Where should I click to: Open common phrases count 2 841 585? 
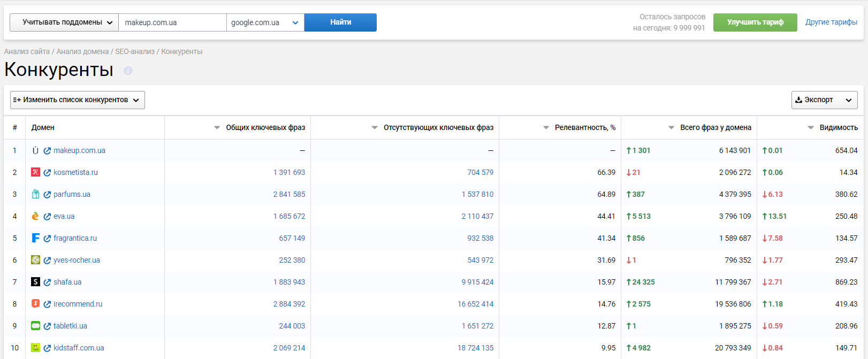point(289,194)
